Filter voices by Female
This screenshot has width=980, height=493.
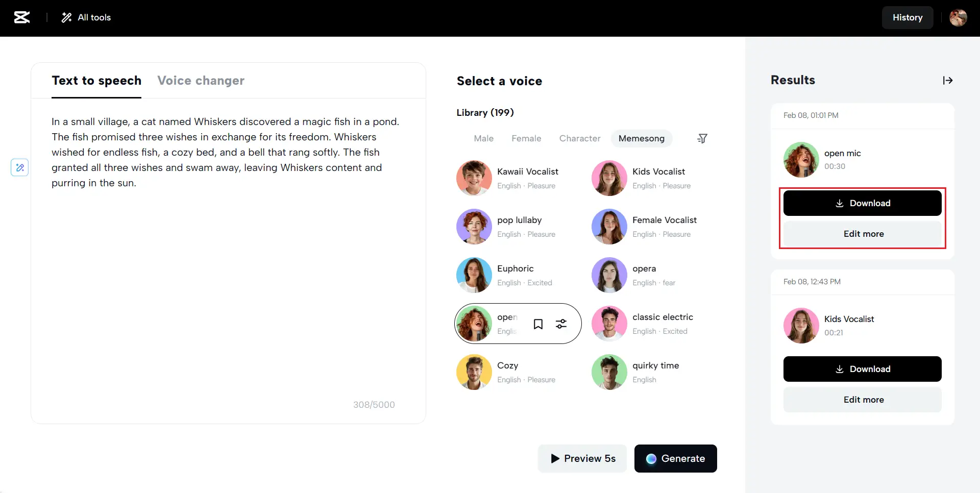(526, 138)
